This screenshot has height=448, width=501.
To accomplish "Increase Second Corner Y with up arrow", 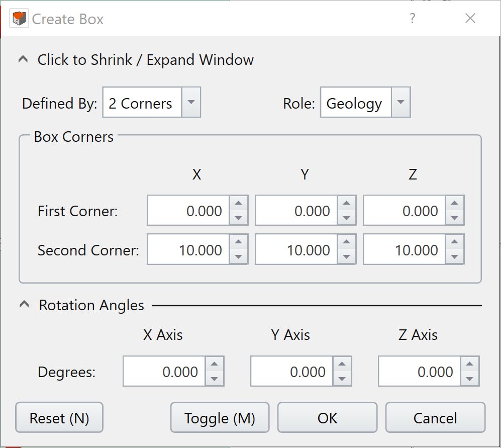I will 346,242.
